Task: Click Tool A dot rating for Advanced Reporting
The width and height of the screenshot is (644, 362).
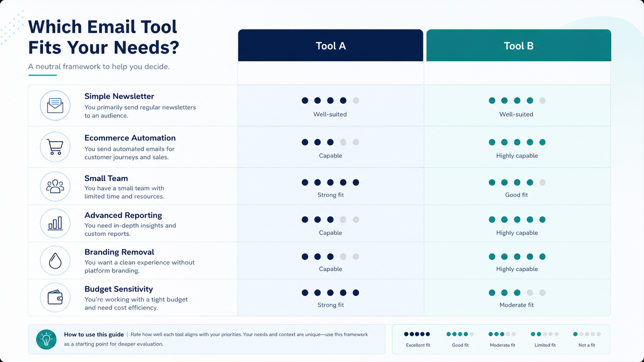Action: point(330,220)
